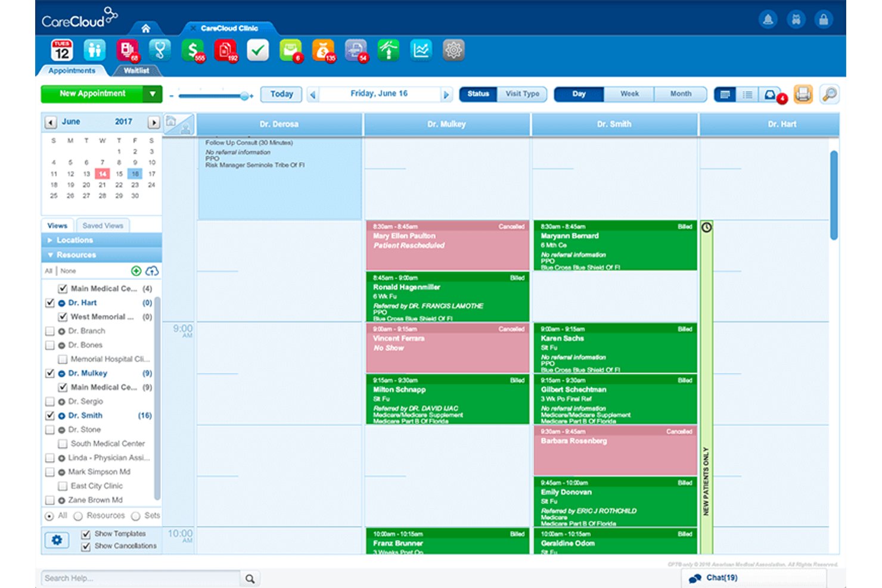Go to the next day arrow

click(446, 94)
